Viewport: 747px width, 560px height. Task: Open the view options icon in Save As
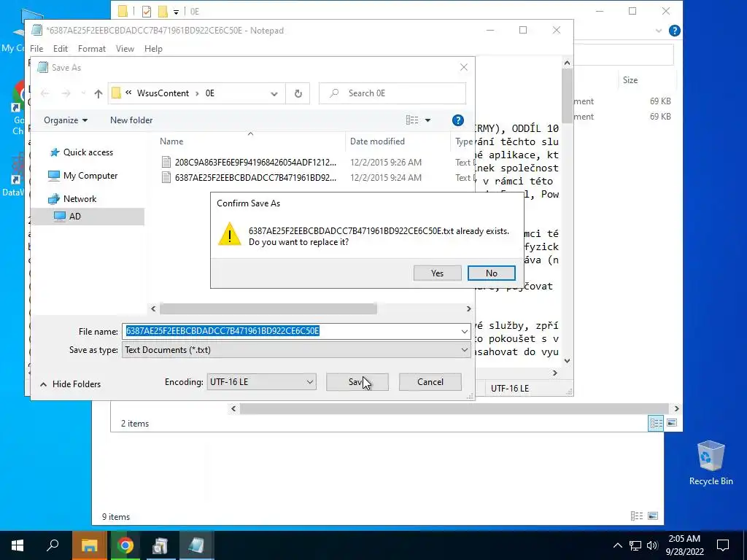(x=412, y=120)
